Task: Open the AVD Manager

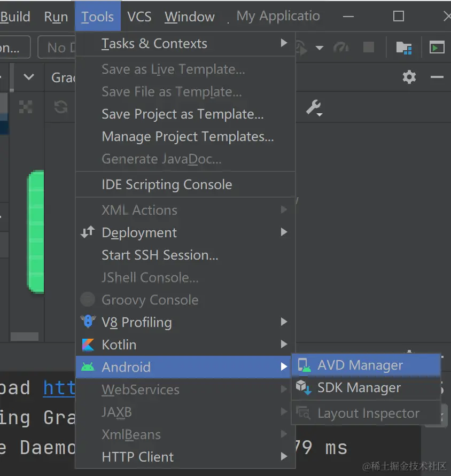Action: pyautogui.click(x=366, y=365)
